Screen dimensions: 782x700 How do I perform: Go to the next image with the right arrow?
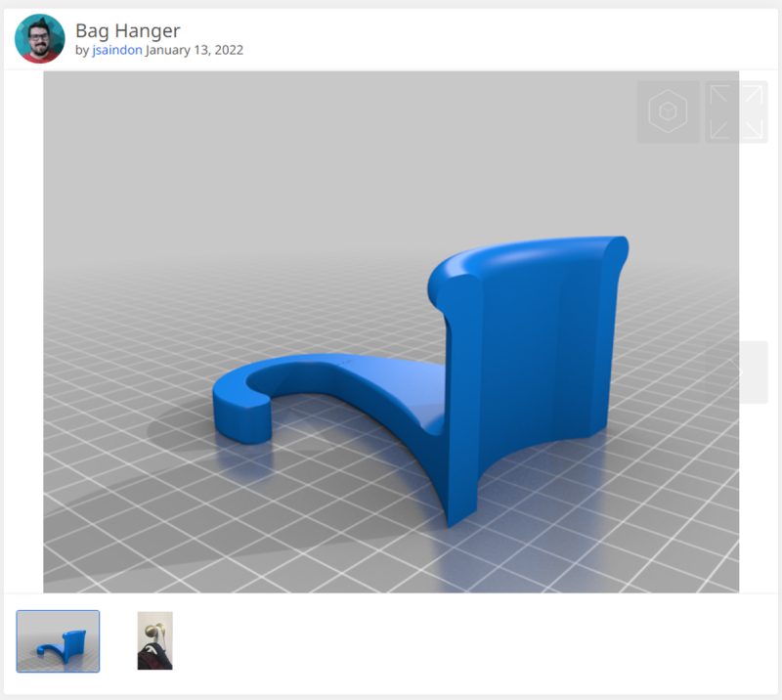pos(753,372)
